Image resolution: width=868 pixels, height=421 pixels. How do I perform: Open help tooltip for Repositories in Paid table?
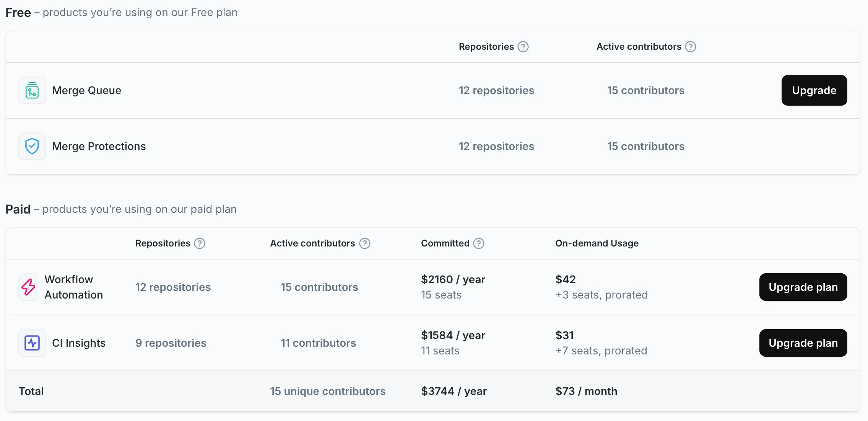click(200, 243)
